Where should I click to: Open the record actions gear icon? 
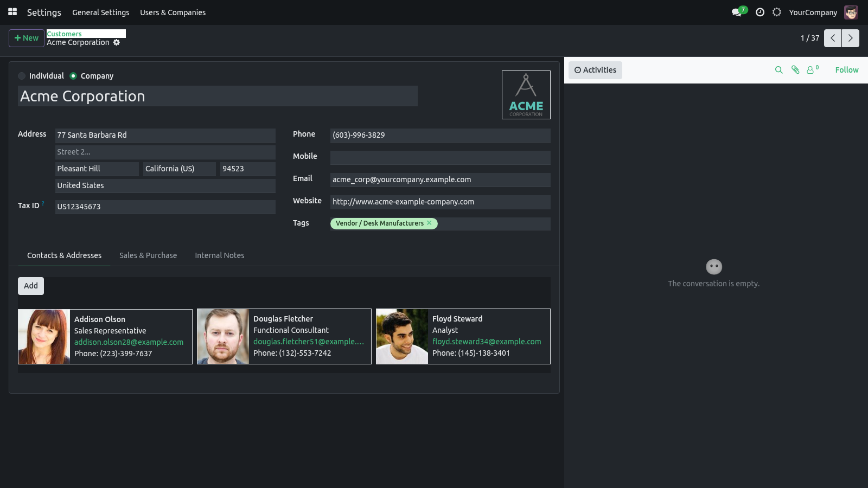tap(117, 42)
